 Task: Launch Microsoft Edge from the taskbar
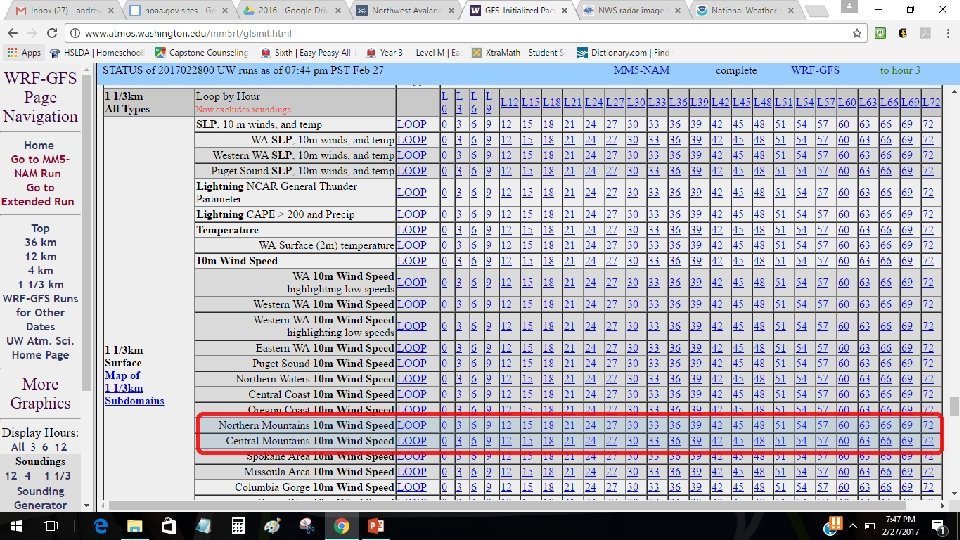[100, 526]
